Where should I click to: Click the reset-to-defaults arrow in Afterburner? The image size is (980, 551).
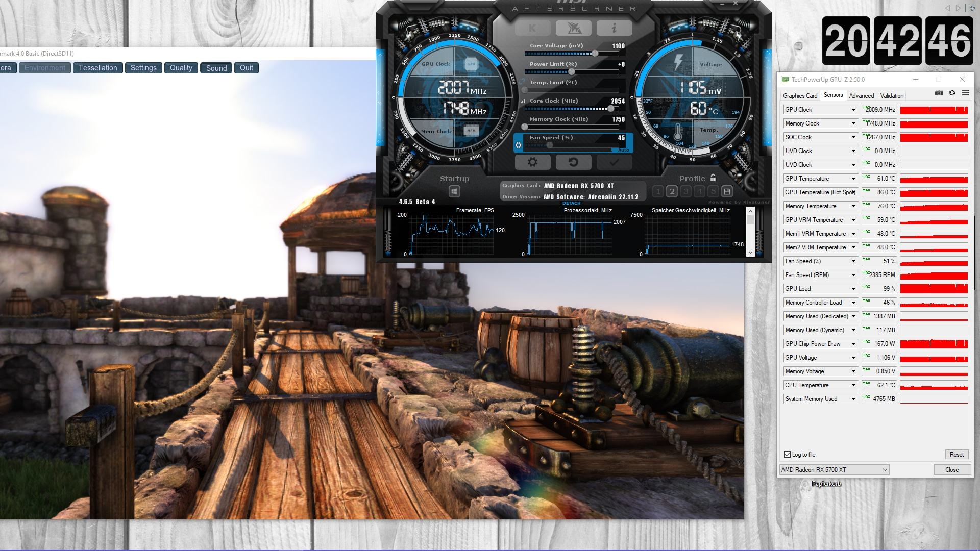coord(573,162)
